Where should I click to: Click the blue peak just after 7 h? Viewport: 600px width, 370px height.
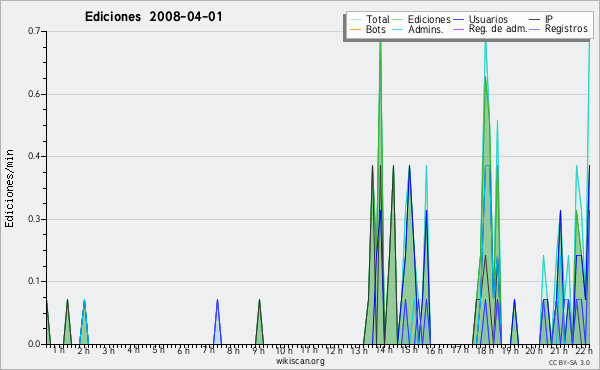217,321
